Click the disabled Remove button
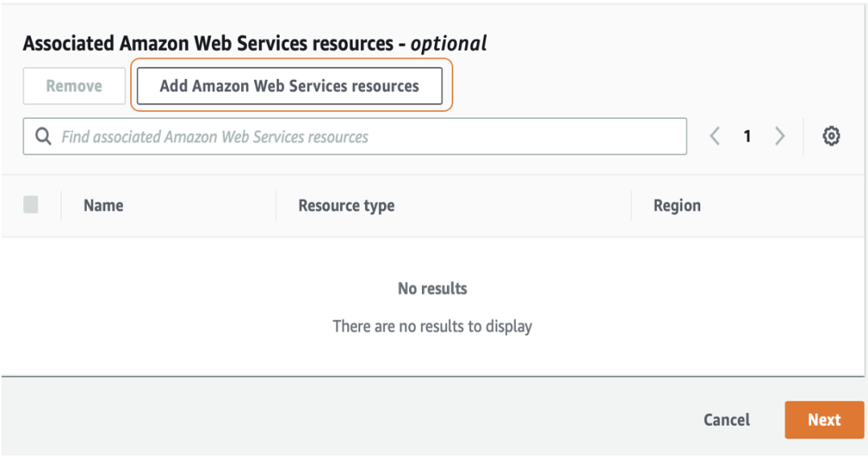This screenshot has width=868, height=457. [74, 86]
